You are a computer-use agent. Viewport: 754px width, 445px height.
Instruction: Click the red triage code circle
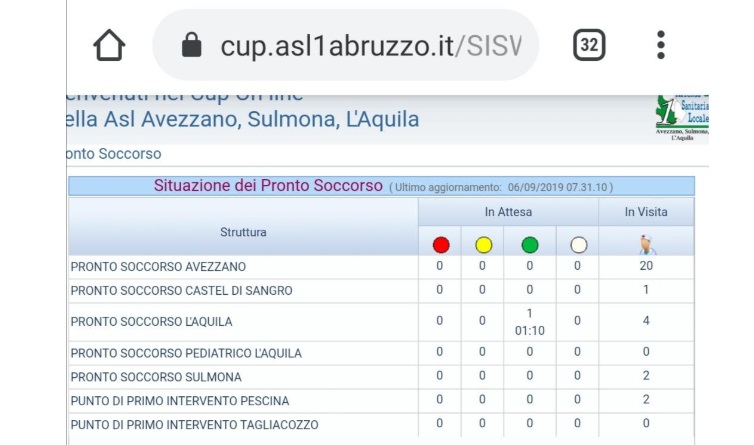pos(441,245)
